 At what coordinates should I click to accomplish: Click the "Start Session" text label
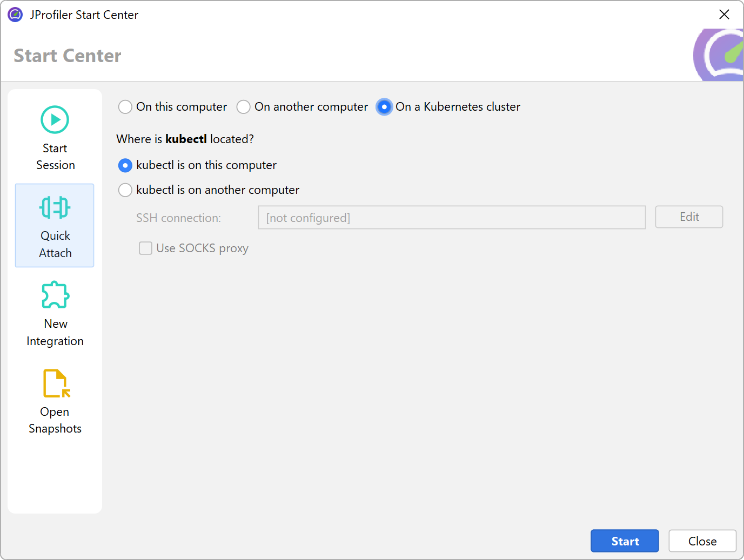(55, 157)
